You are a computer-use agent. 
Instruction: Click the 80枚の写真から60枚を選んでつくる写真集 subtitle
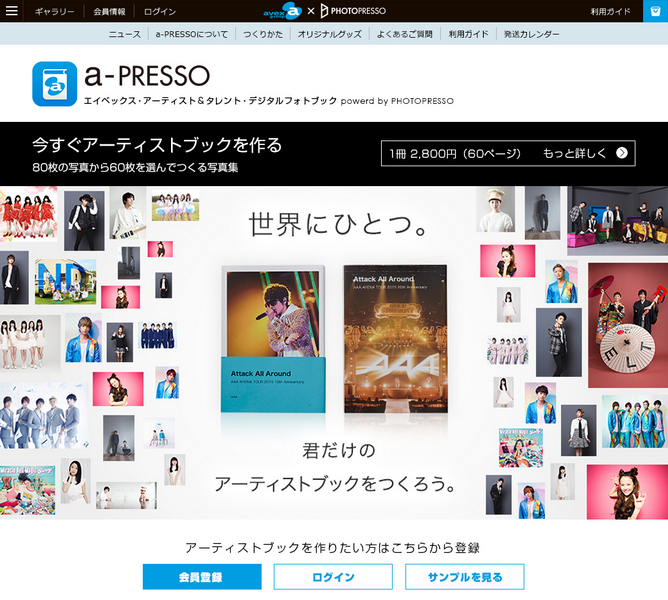click(135, 167)
